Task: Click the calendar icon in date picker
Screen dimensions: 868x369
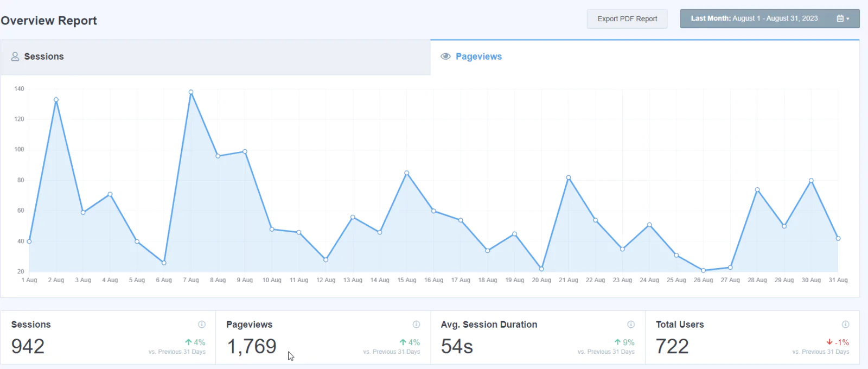Action: (840, 18)
